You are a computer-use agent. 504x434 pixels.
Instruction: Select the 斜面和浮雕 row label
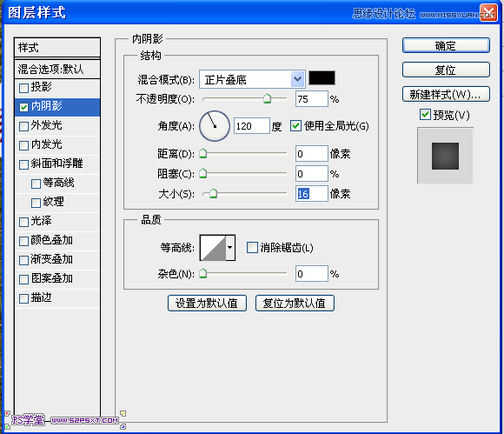[x=56, y=164]
